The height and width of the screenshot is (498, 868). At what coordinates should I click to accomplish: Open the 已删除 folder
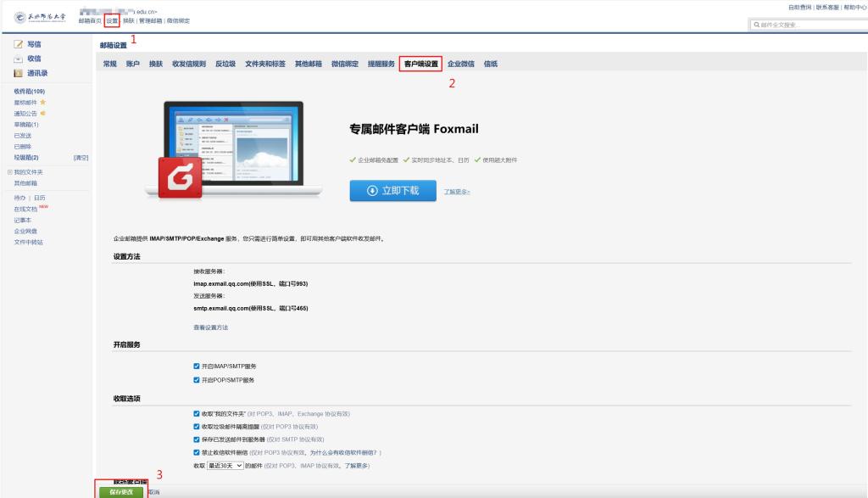(x=23, y=147)
